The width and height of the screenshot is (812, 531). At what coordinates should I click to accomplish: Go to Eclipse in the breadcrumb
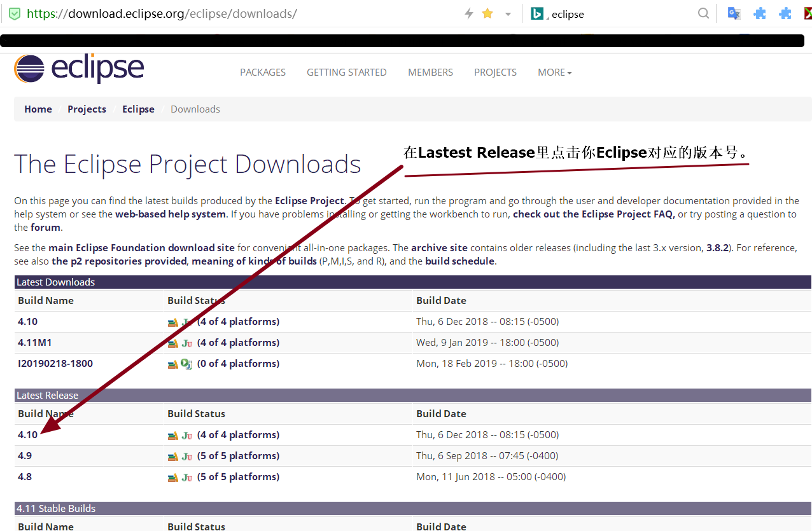139,109
